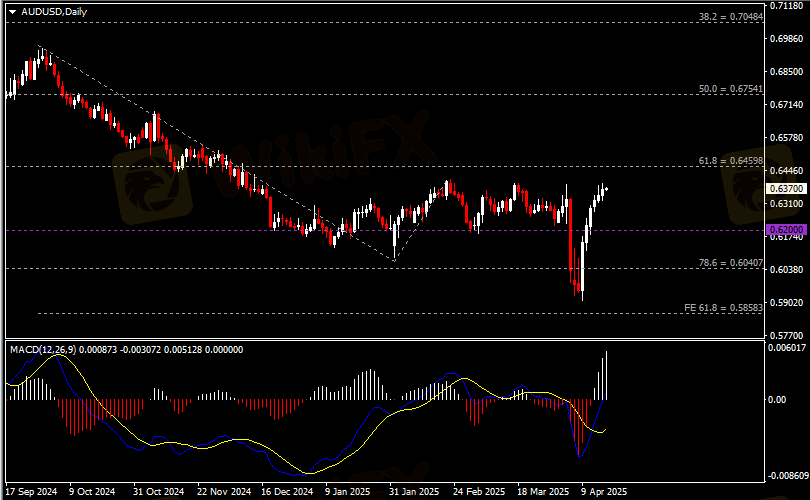Click the MACD scale value -0.008609
This screenshot has width=810, height=500.
click(786, 476)
